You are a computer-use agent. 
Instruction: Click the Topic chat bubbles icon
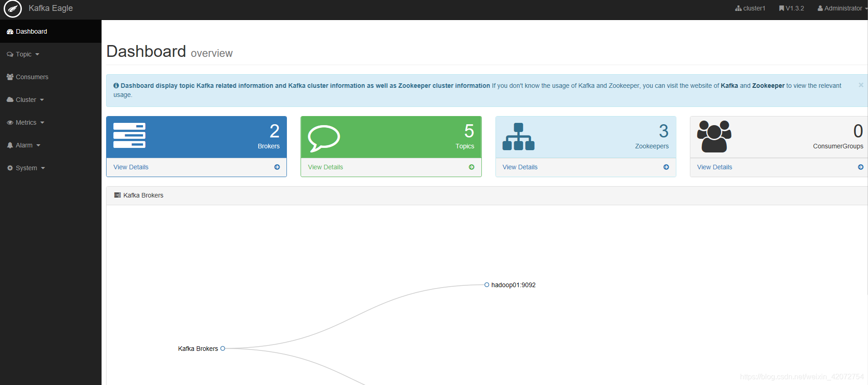click(x=10, y=54)
